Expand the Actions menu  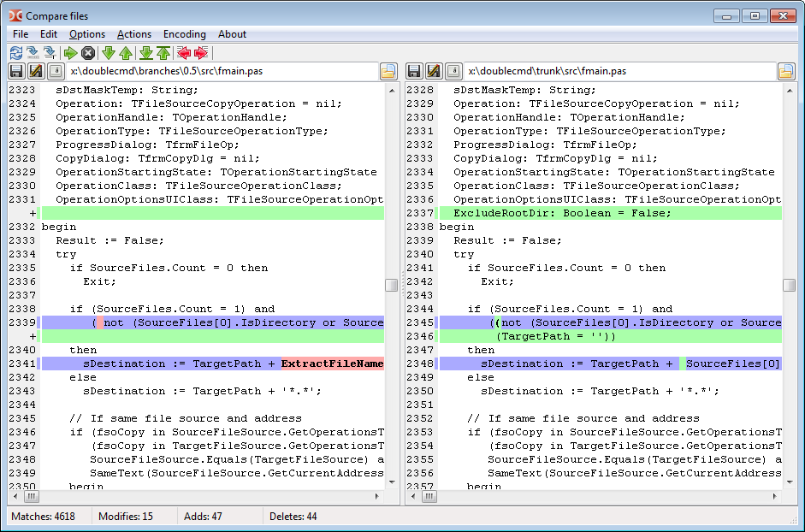134,34
